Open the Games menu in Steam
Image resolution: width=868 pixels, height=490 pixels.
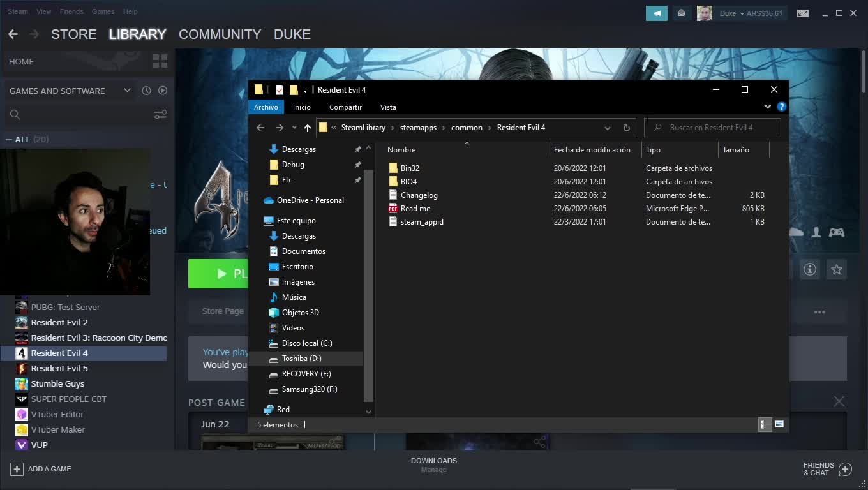(103, 11)
